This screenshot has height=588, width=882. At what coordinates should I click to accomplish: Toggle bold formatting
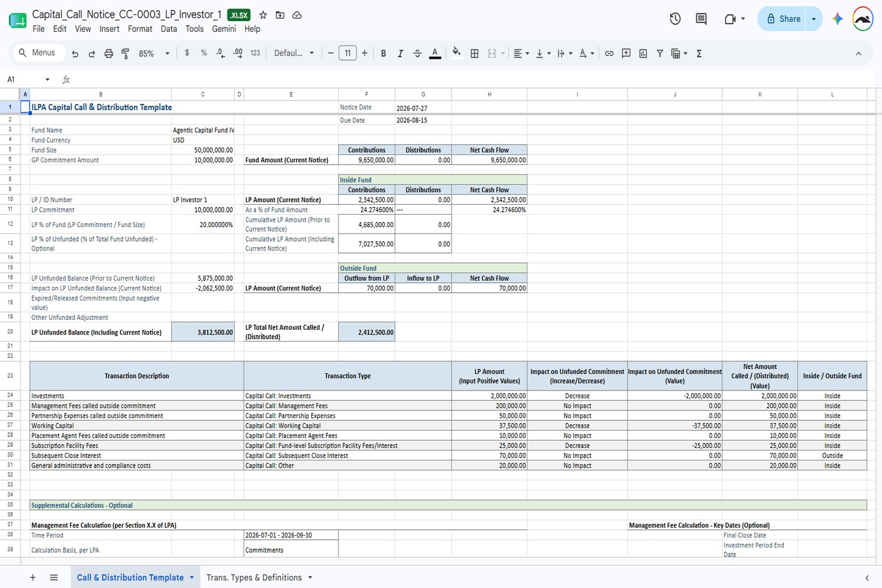click(x=383, y=54)
